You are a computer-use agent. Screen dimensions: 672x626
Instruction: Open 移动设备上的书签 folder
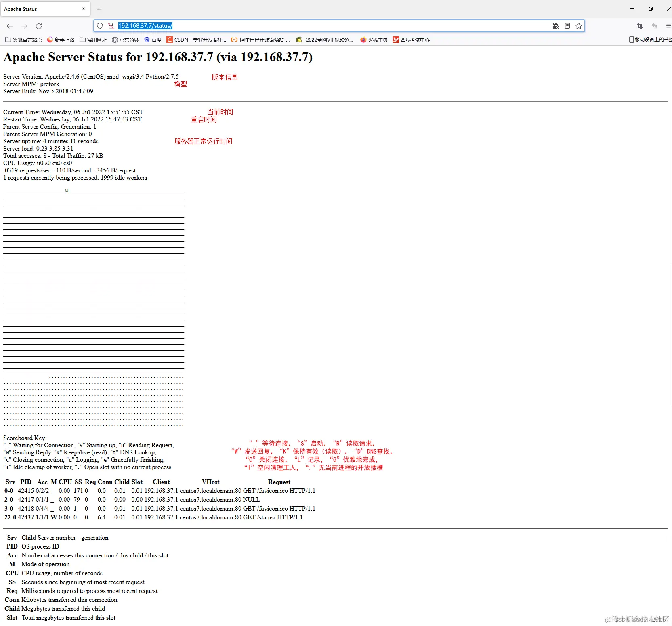(650, 40)
